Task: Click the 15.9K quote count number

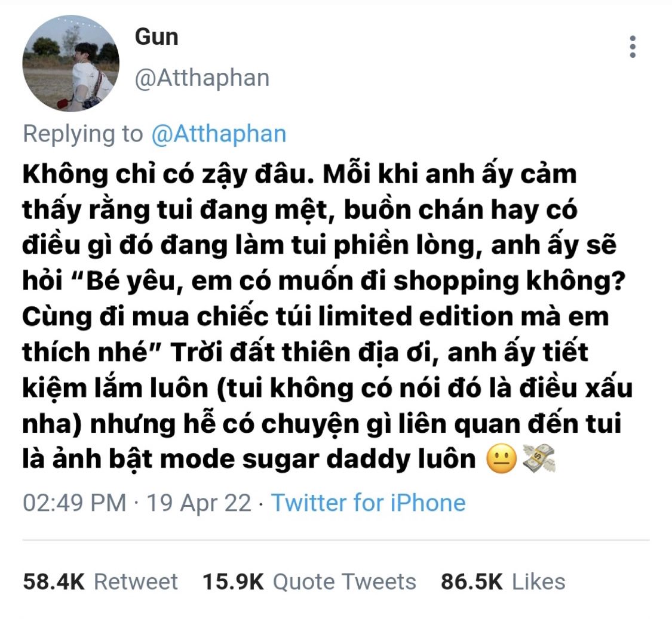Action: click(x=233, y=582)
